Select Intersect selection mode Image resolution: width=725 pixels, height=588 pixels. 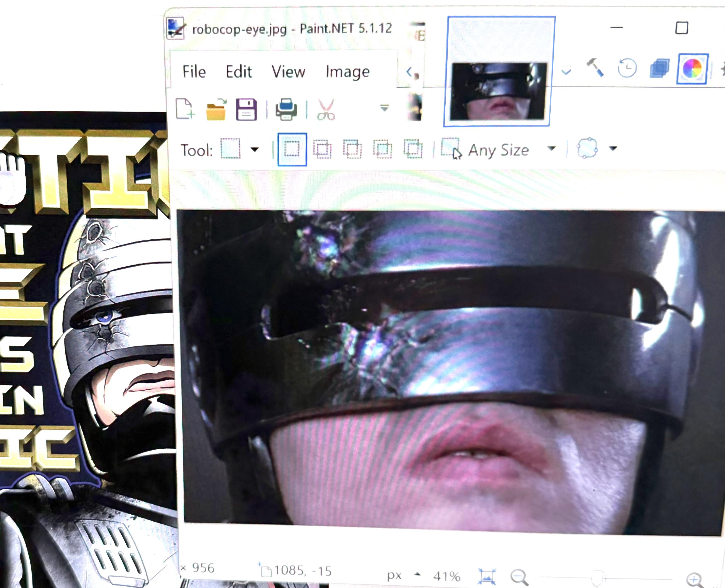coord(383,149)
